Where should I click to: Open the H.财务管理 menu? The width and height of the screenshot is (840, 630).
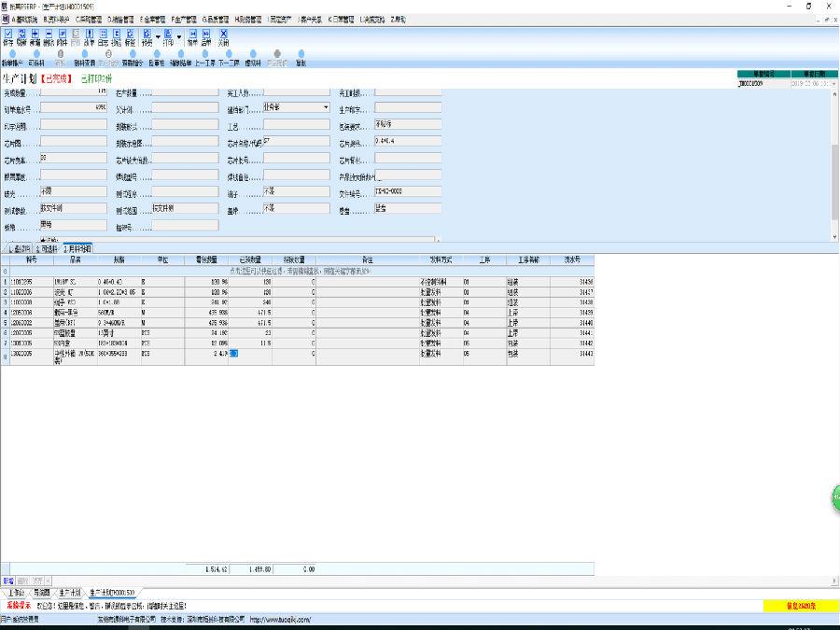tap(248, 20)
